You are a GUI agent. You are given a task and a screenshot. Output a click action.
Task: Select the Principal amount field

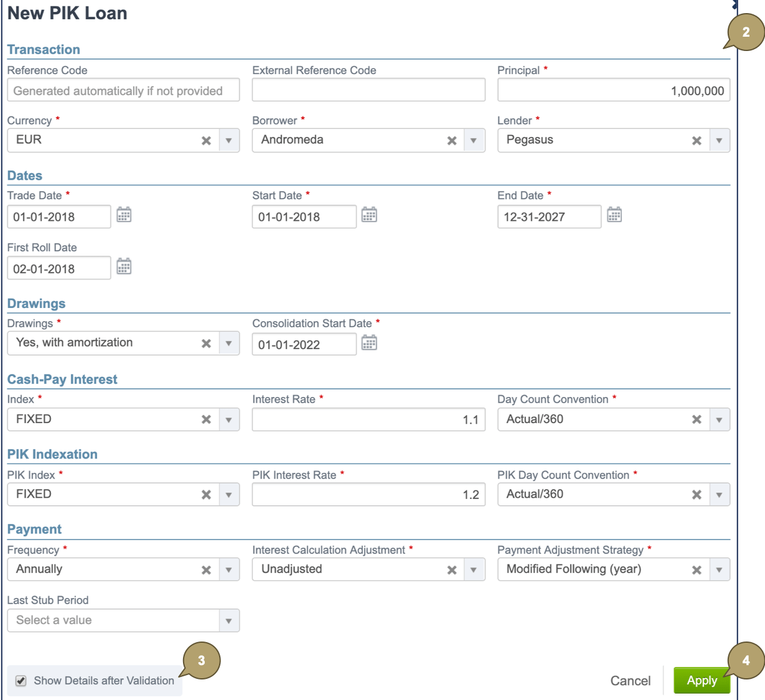coord(614,90)
